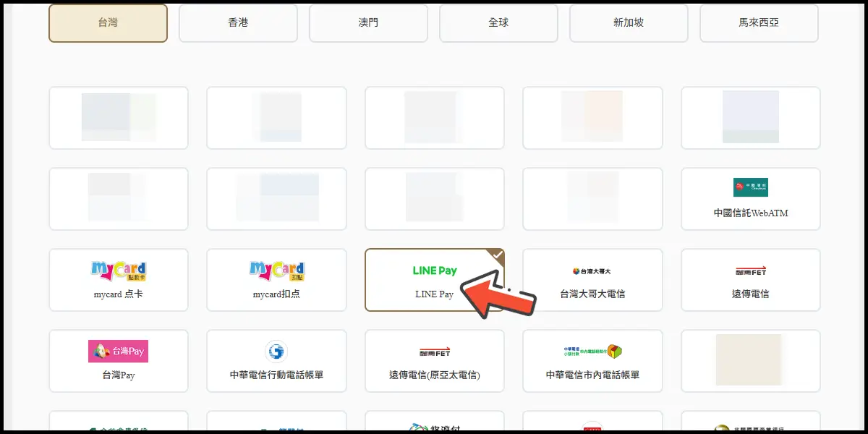Click the blurred tile above 中國信託WebATM

tap(750, 118)
